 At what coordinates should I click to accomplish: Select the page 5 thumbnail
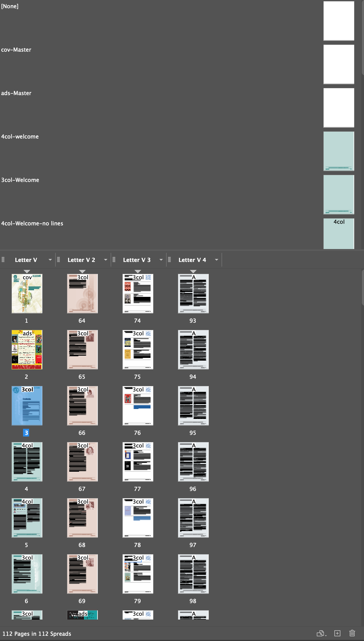27,518
